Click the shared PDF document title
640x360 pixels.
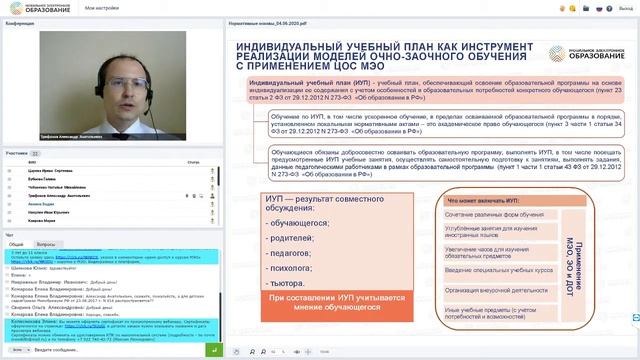[x=268, y=24]
